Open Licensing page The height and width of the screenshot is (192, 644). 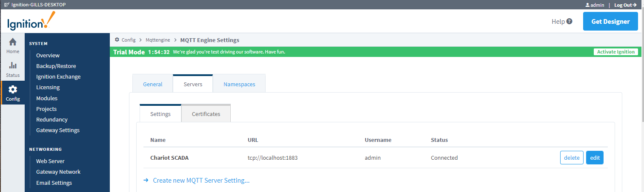click(48, 87)
